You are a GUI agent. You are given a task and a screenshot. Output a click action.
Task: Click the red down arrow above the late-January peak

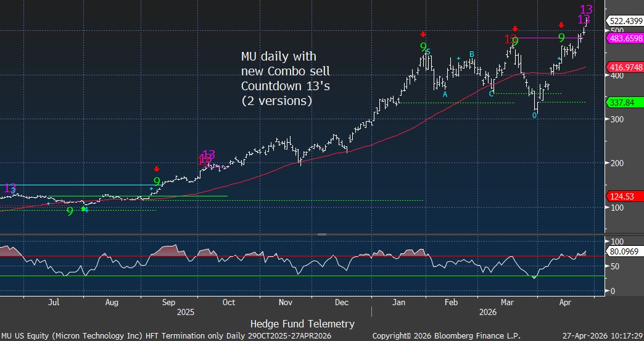coord(423,35)
